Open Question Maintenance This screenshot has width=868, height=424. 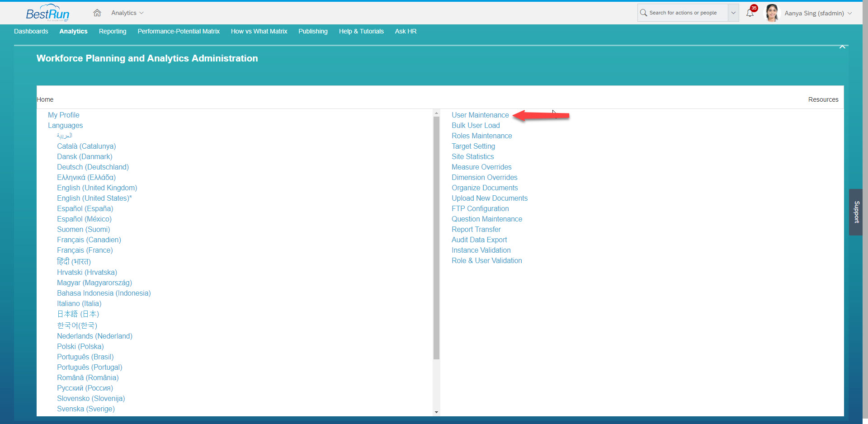click(487, 219)
